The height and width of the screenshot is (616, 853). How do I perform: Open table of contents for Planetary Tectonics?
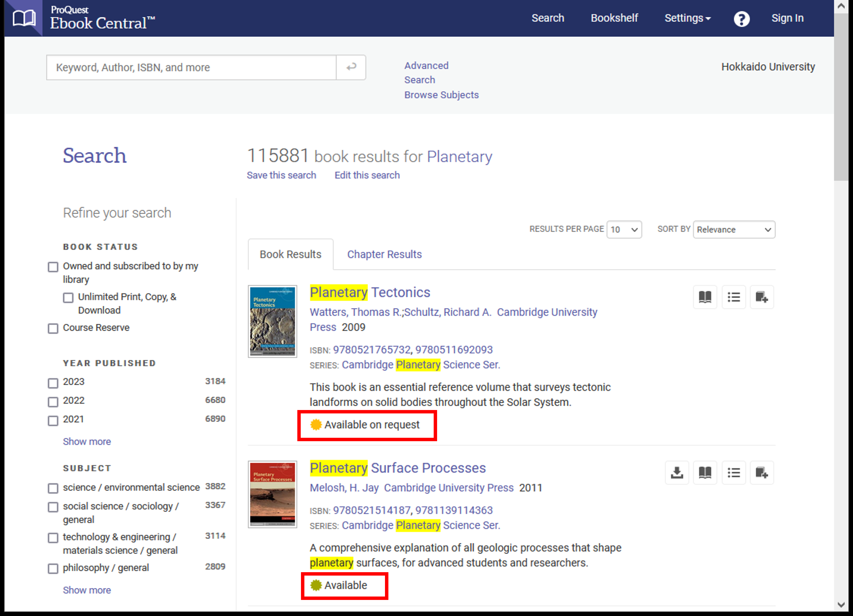pyautogui.click(x=733, y=297)
